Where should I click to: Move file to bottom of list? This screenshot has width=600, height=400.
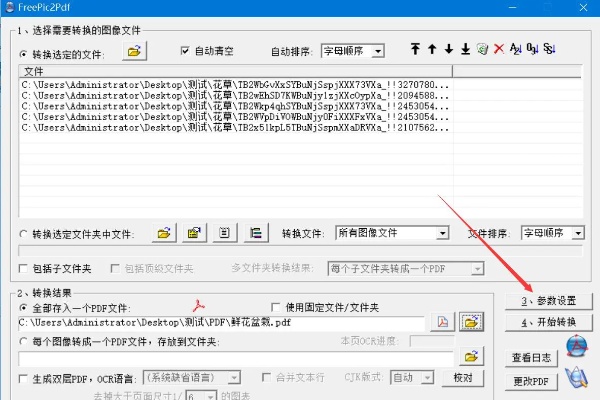point(465,49)
